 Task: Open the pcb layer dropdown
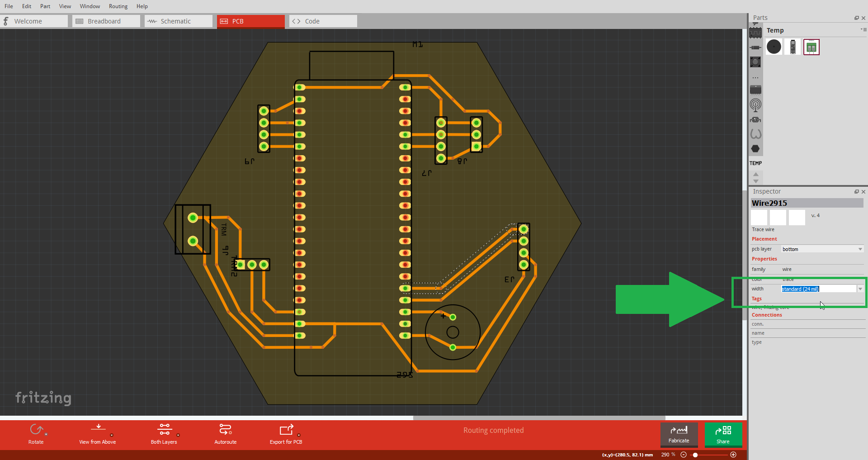tap(823, 249)
